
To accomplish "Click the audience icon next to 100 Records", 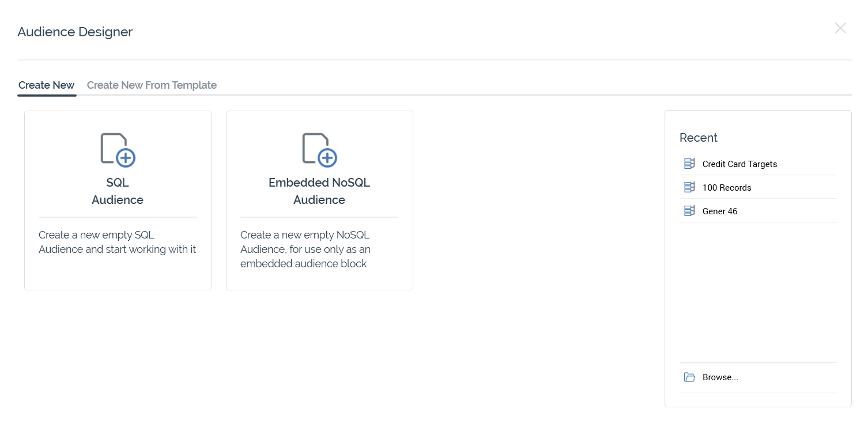I will pos(689,188).
